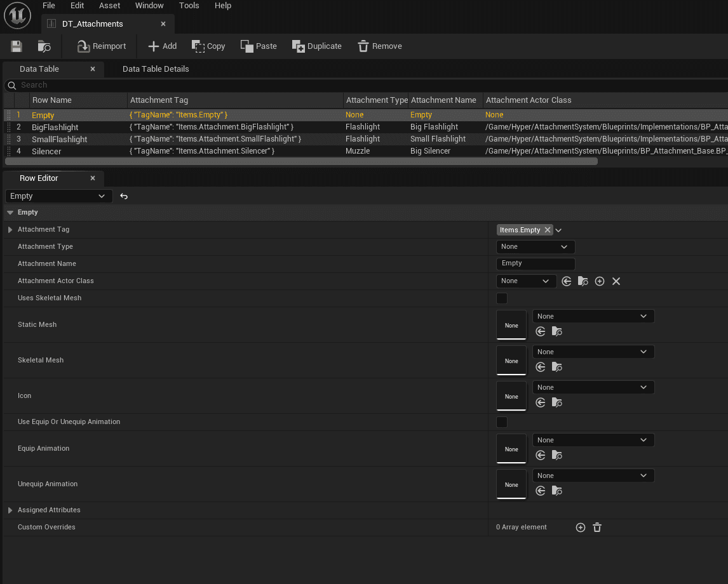The width and height of the screenshot is (728, 584).
Task: Edit the Attachment Name text field
Action: pyautogui.click(x=536, y=263)
